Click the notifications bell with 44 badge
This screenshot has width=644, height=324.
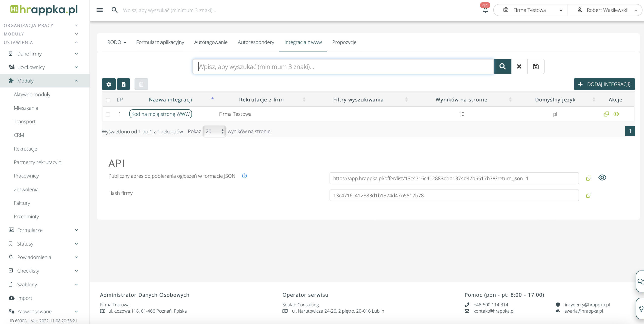[485, 10]
